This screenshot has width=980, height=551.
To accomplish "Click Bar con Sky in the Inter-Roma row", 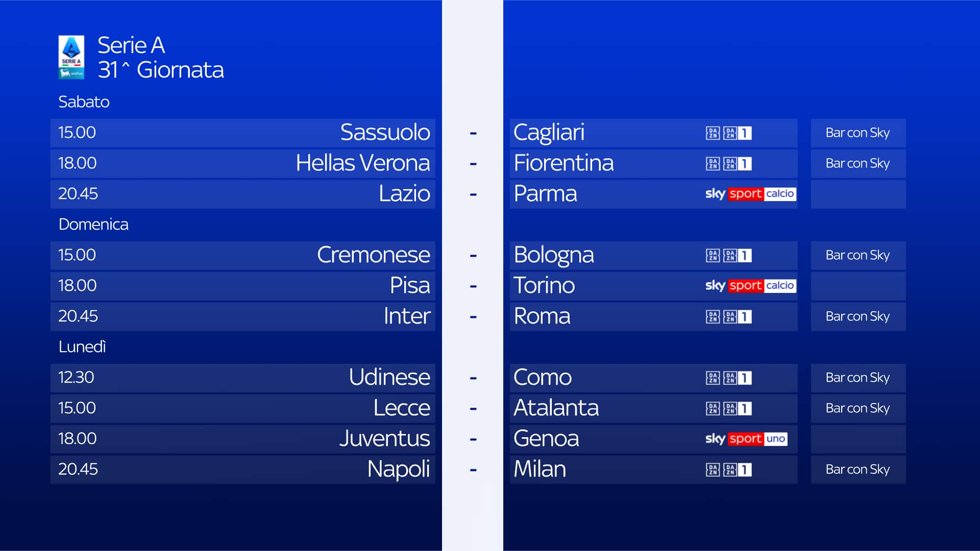I will tap(857, 316).
